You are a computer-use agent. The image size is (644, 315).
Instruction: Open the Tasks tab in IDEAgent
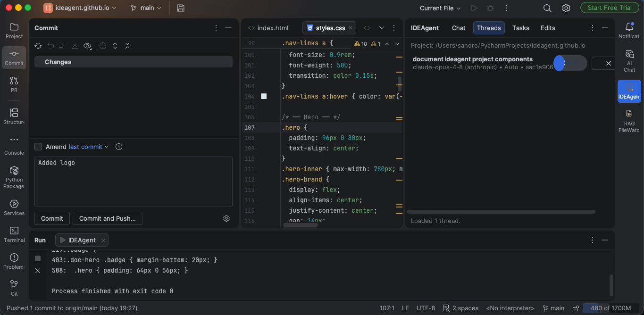click(x=521, y=28)
